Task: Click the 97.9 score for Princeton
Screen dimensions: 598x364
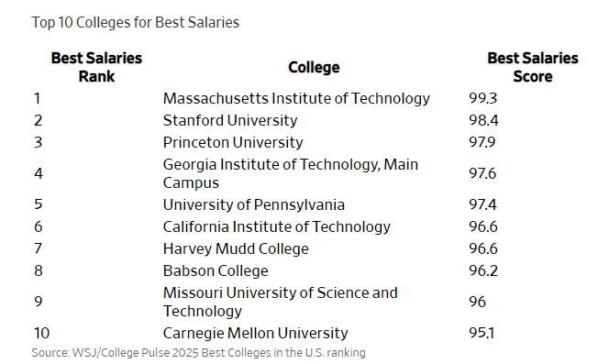Action: click(x=482, y=142)
